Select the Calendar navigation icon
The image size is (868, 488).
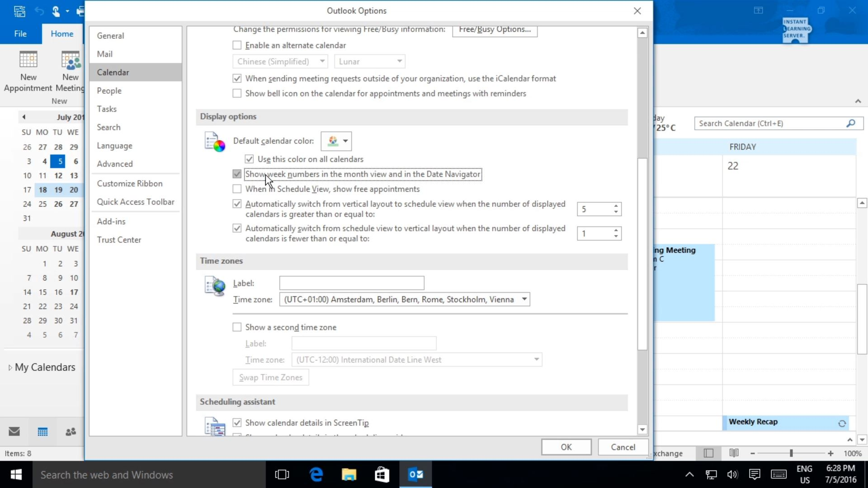click(42, 432)
